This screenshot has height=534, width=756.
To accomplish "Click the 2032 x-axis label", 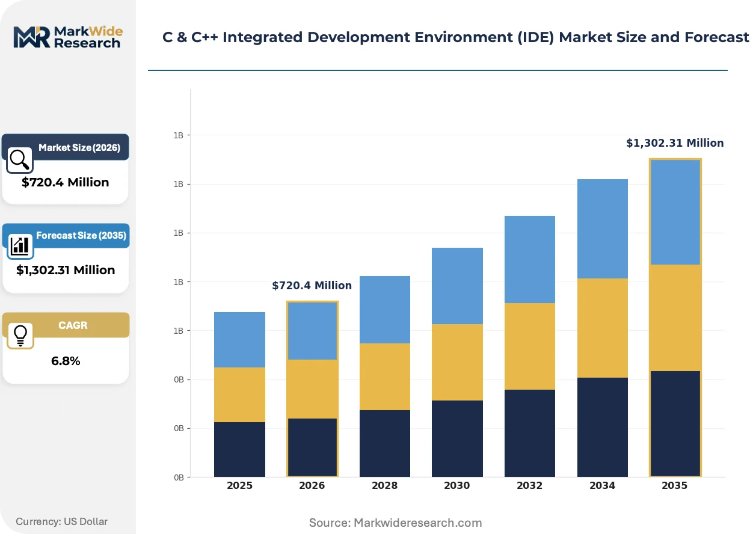I will pos(529,486).
